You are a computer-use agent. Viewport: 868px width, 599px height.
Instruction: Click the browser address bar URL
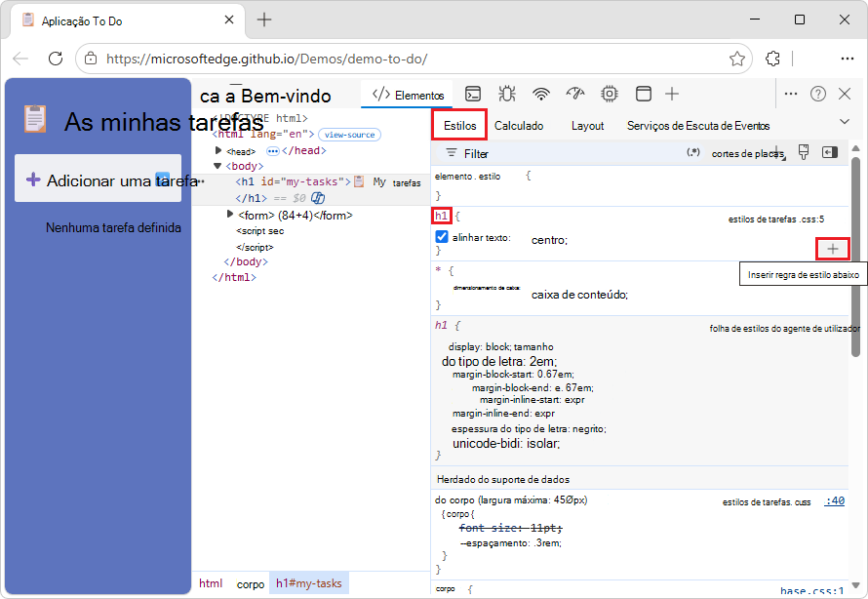pos(267,59)
